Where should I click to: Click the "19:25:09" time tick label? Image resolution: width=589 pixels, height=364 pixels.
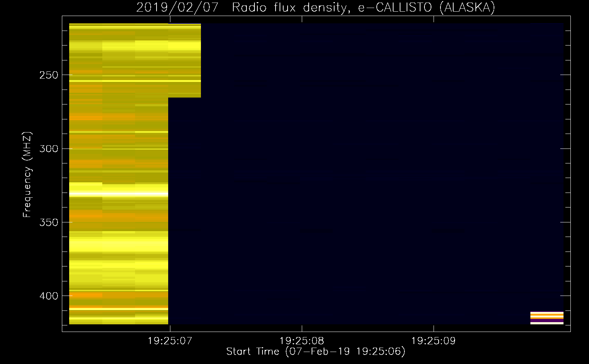tap(434, 341)
